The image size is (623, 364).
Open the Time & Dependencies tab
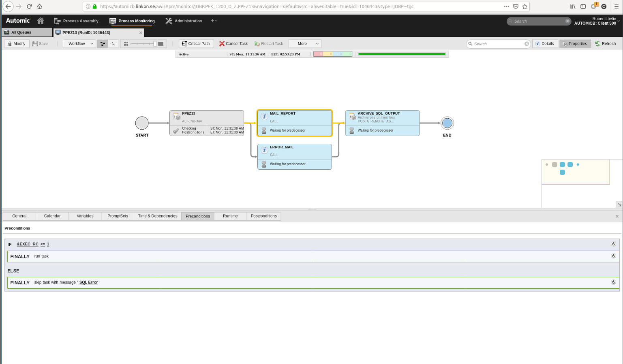(158, 216)
